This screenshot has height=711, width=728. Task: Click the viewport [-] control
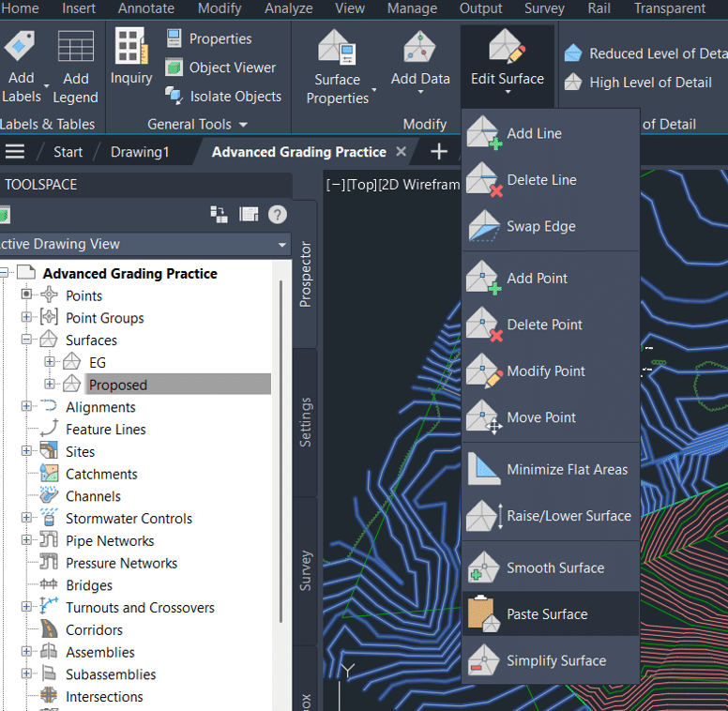(335, 185)
